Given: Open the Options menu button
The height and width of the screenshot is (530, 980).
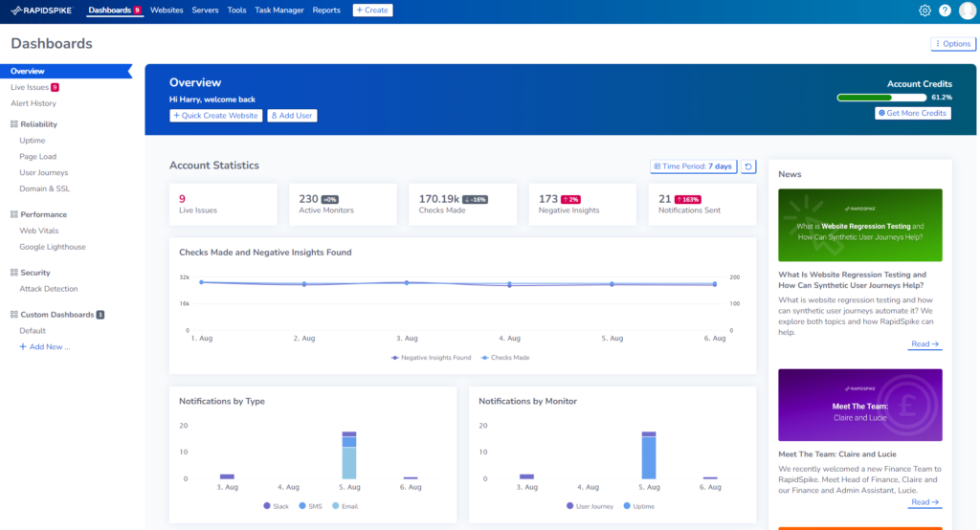Looking at the screenshot, I should pyautogui.click(x=953, y=44).
